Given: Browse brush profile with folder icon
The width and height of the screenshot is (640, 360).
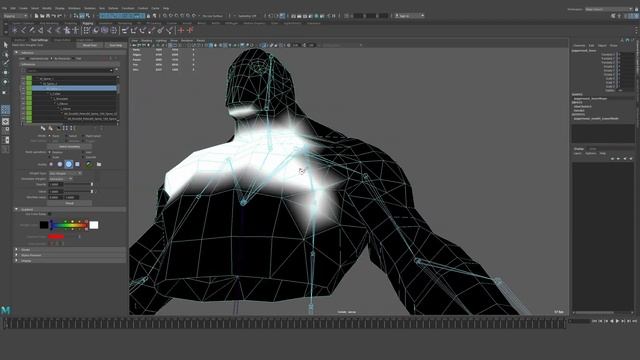Looking at the screenshot, I should pyautogui.click(x=99, y=164).
